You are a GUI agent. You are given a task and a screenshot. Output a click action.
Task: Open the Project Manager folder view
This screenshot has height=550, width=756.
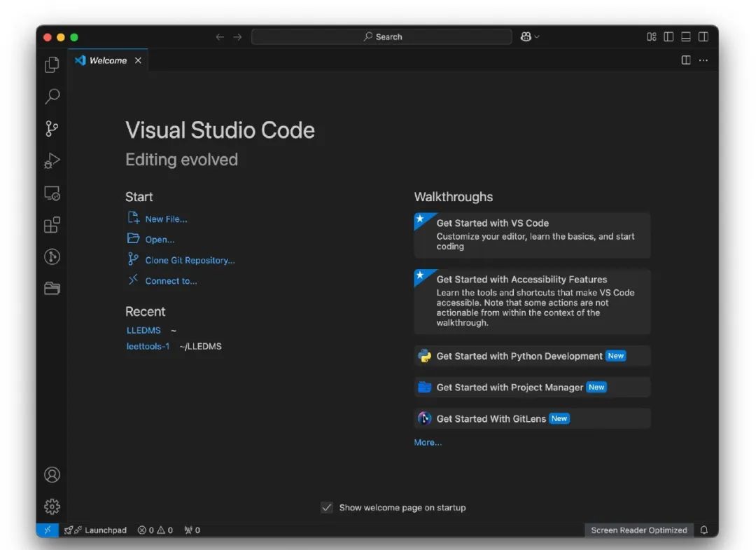click(52, 289)
